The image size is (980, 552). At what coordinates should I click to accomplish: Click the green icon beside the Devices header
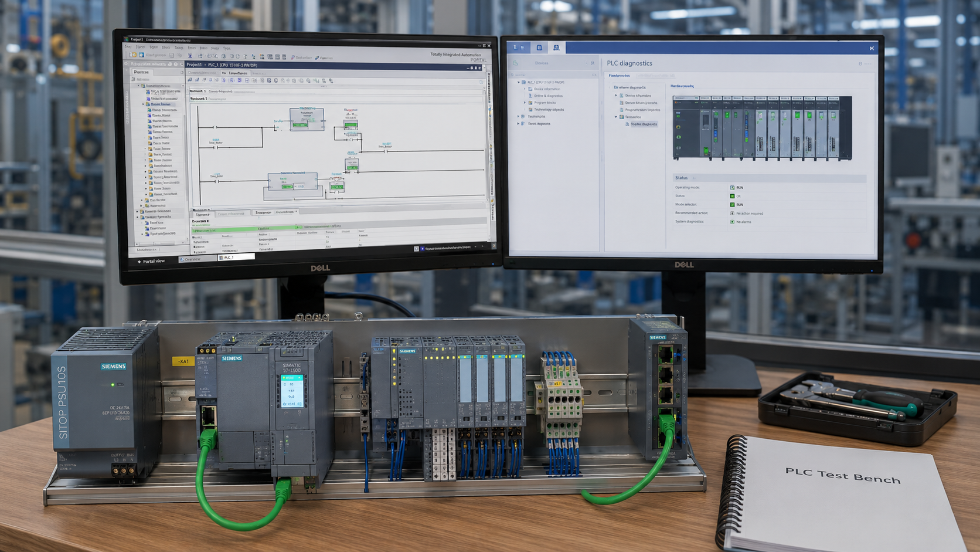pos(516,63)
